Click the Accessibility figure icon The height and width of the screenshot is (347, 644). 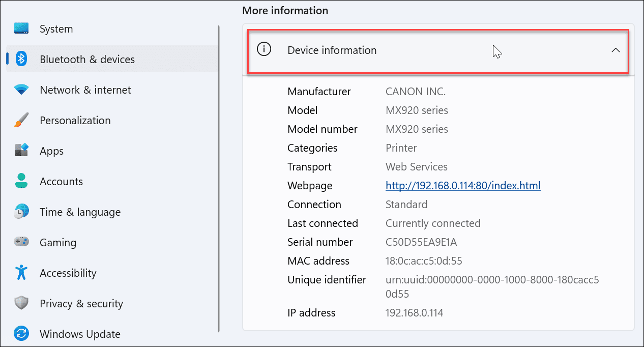21,273
